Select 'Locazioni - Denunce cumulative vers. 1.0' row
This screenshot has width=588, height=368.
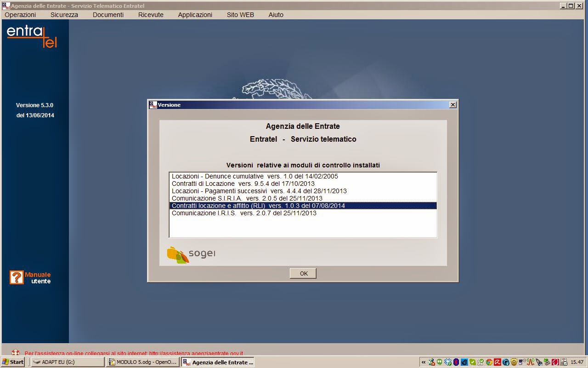[303, 176]
